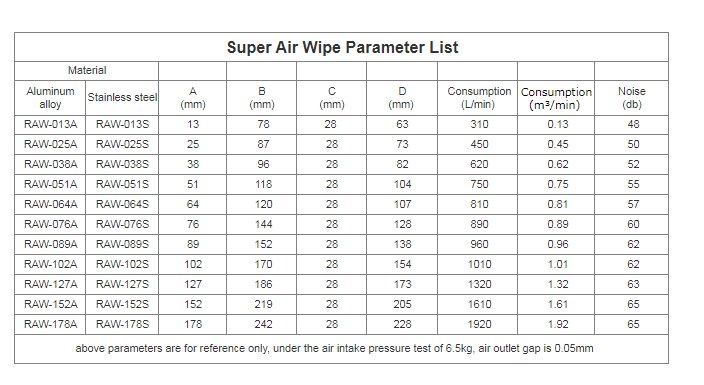704x385 pixels.
Task: Select model cell RAW-013A
Action: (x=50, y=124)
